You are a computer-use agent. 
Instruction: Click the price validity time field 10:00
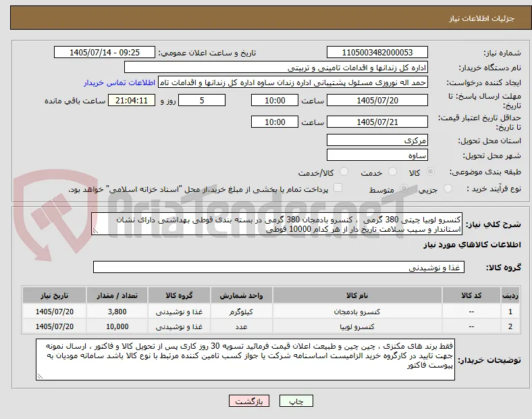(x=275, y=122)
